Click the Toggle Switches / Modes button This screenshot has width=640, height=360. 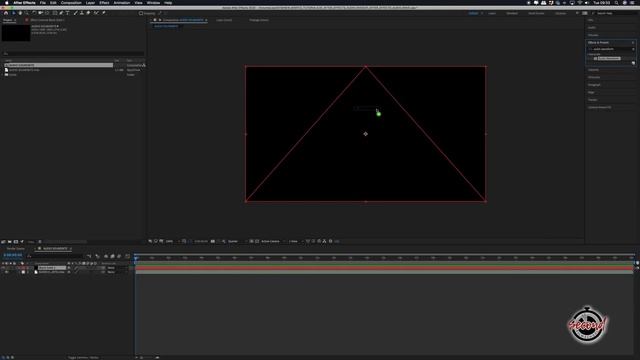tap(83, 358)
